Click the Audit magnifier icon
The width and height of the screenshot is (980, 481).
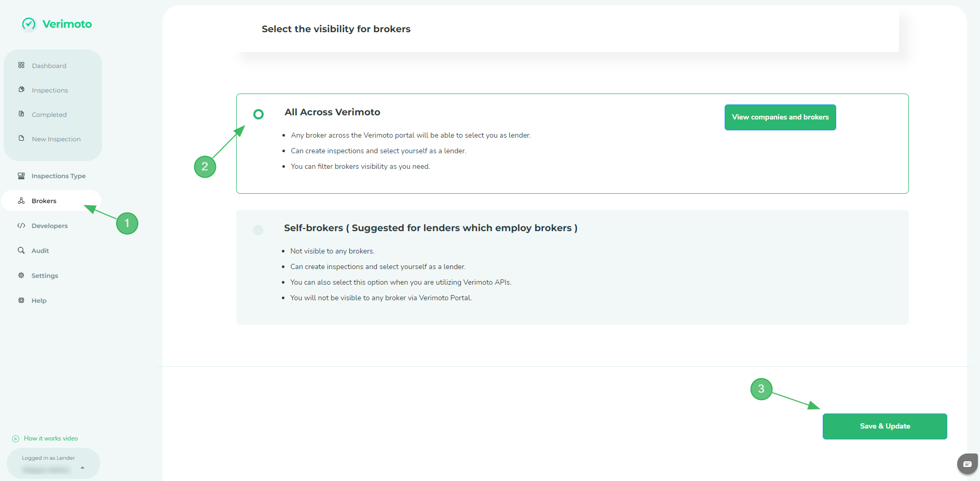click(x=21, y=250)
